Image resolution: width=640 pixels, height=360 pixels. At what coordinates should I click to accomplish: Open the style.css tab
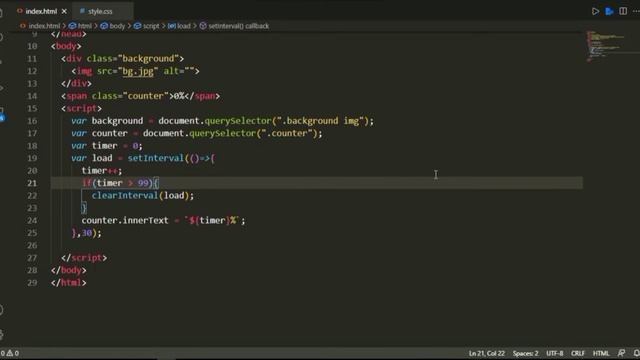tap(100, 11)
